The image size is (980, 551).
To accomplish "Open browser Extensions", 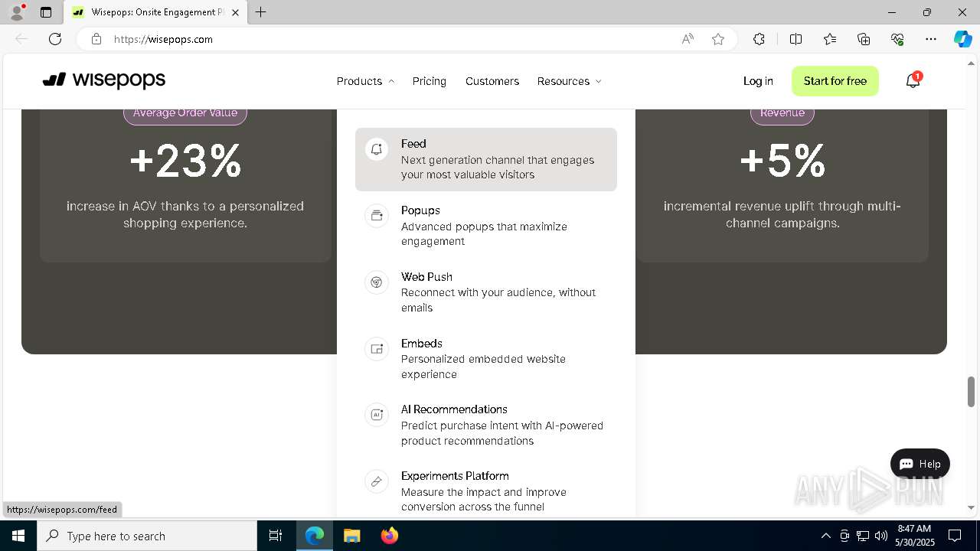I will click(x=759, y=39).
